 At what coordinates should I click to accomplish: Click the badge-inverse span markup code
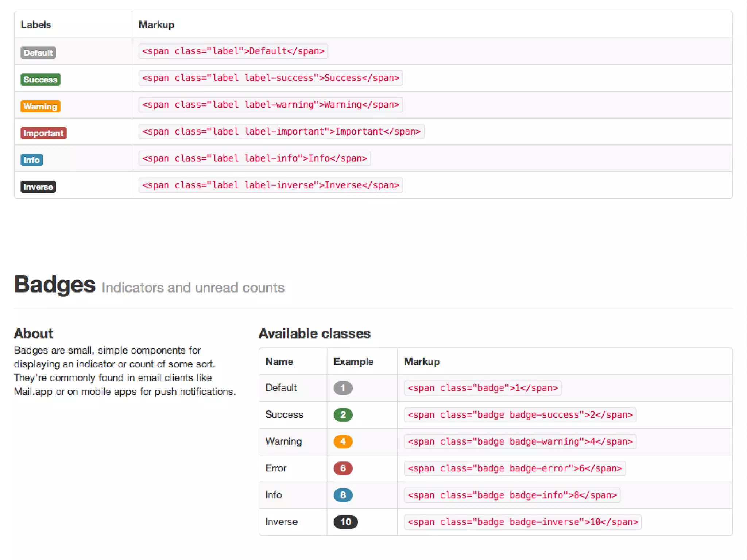pyautogui.click(x=523, y=522)
